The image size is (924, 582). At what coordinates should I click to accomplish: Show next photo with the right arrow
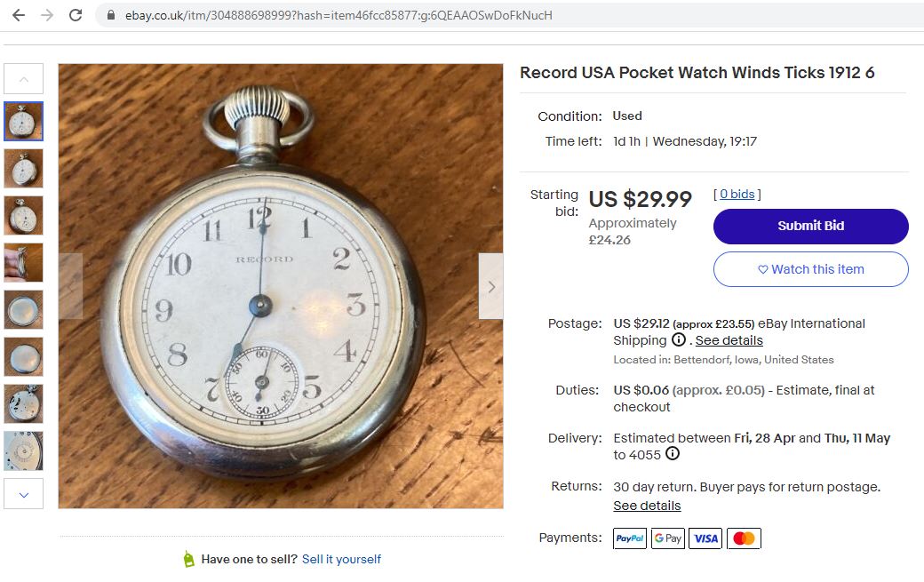pos(490,286)
